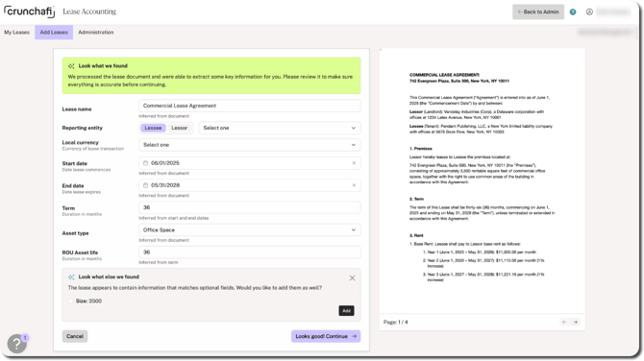Select Lessor reporting entity option

coord(179,128)
